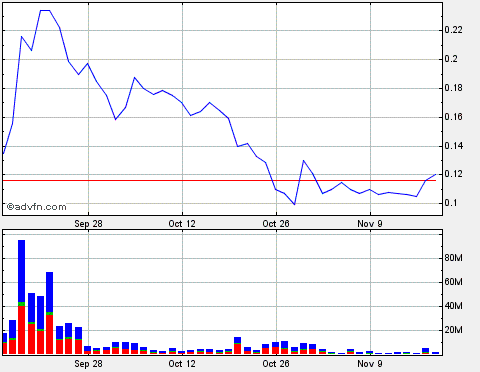Click the highest peak of the blue price line
The width and height of the screenshot is (480, 372).
click(x=45, y=10)
